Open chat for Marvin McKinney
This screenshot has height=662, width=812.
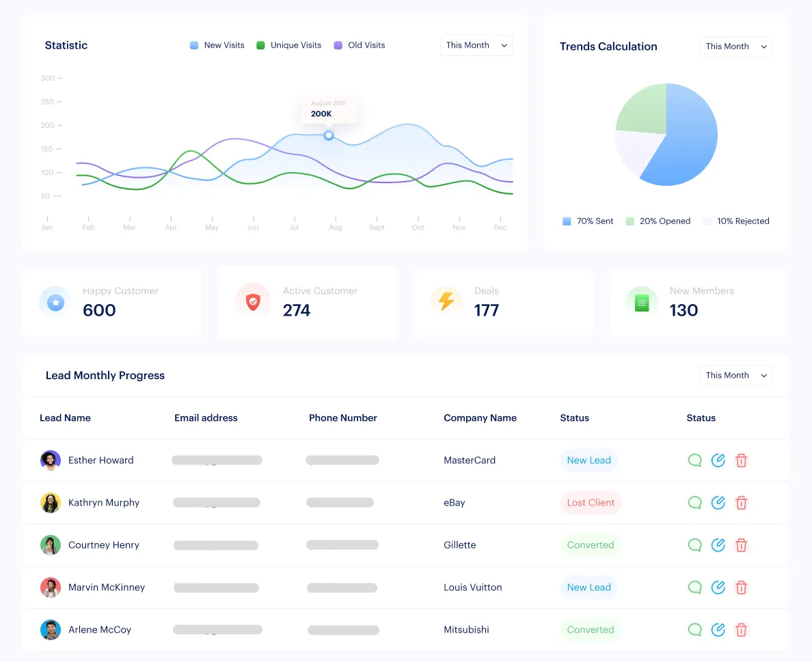694,588
